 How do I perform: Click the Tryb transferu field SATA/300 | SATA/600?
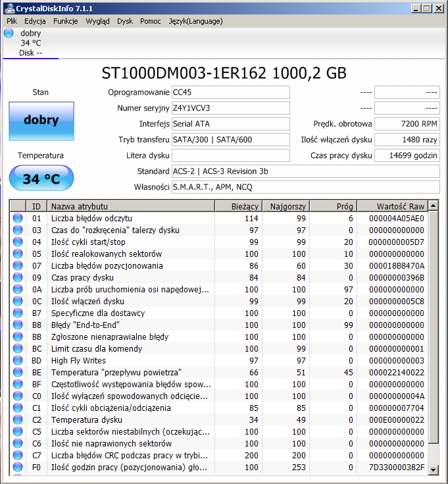pos(231,140)
